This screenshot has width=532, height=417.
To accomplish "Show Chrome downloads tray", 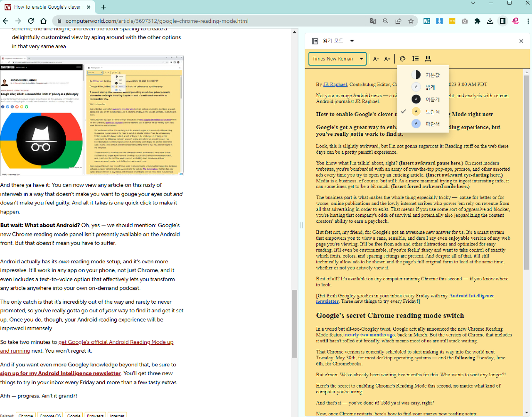I will pos(490,21).
